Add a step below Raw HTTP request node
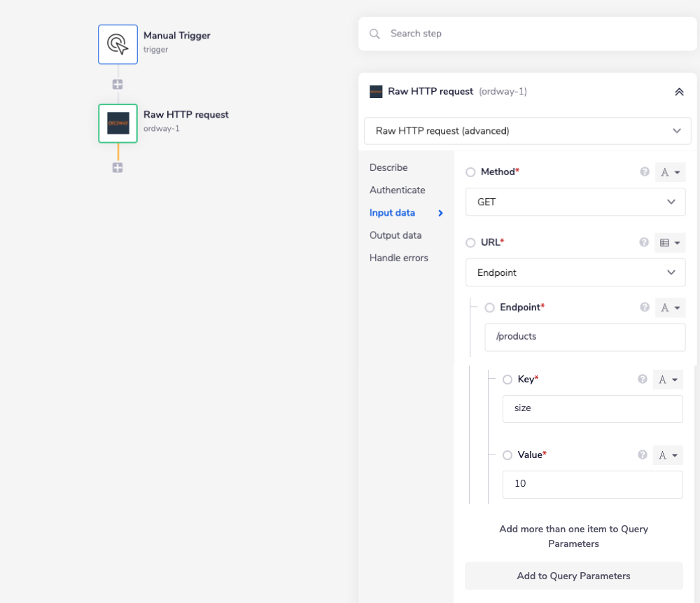700x603 pixels. pyautogui.click(x=118, y=167)
